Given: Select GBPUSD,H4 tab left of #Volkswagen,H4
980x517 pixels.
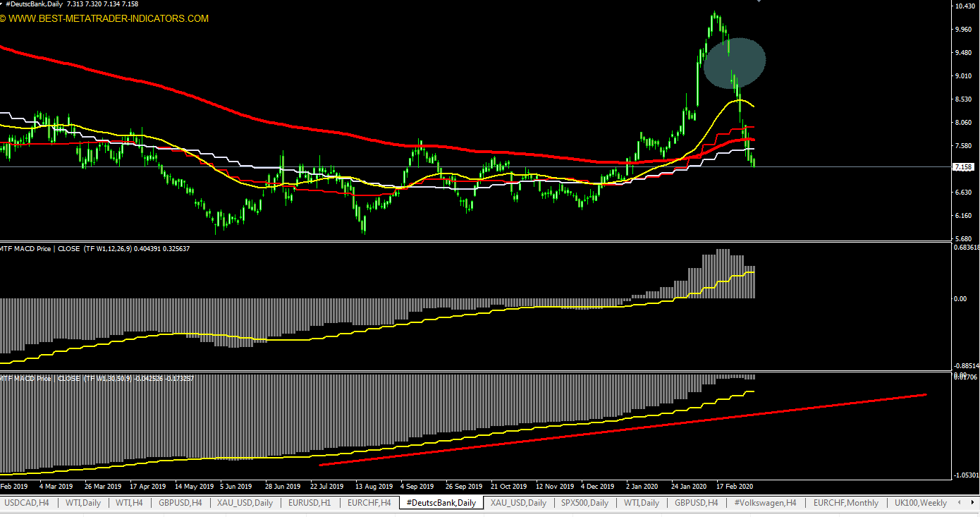Looking at the screenshot, I should [696, 503].
